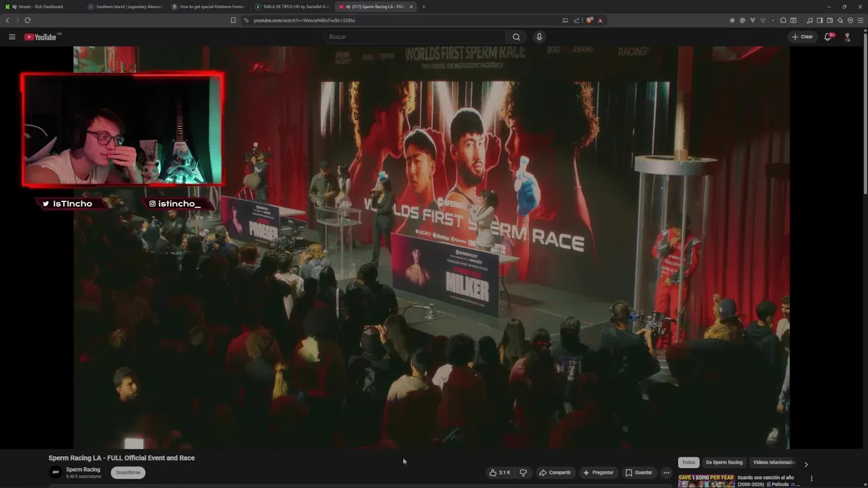The height and width of the screenshot is (488, 868).
Task: Open the Sperm Racing channel avatar
Action: click(56, 472)
